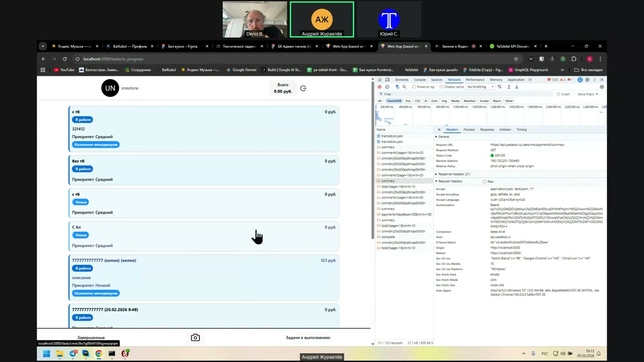Screen dimensions: 644x362
Task: Open the More filters dropdown
Action: coord(587,94)
